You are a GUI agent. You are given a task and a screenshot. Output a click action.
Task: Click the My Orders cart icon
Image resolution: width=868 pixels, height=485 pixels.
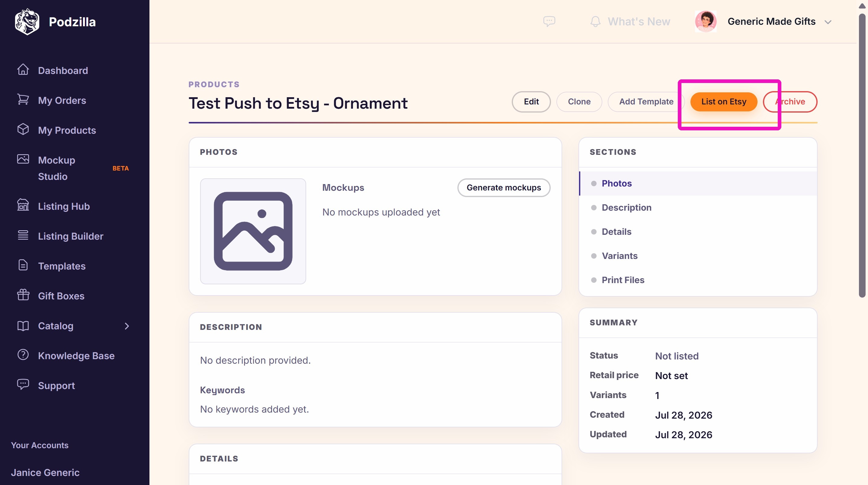pos(23,100)
